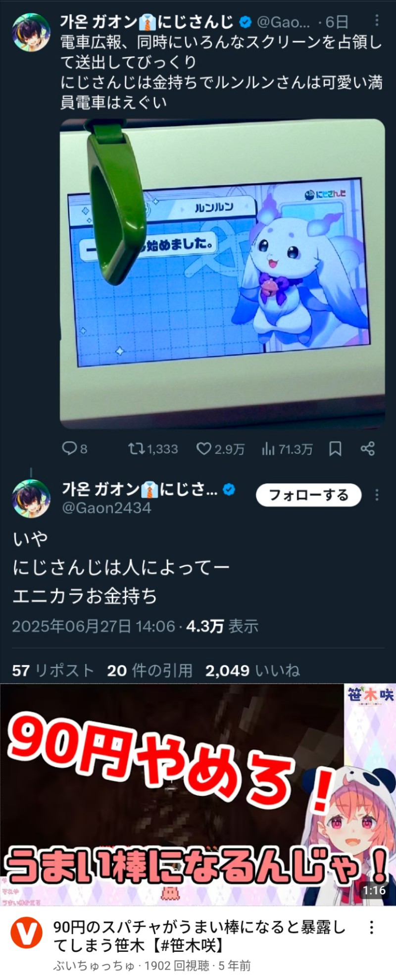View the 57 リポスト list

pyautogui.click(x=53, y=671)
